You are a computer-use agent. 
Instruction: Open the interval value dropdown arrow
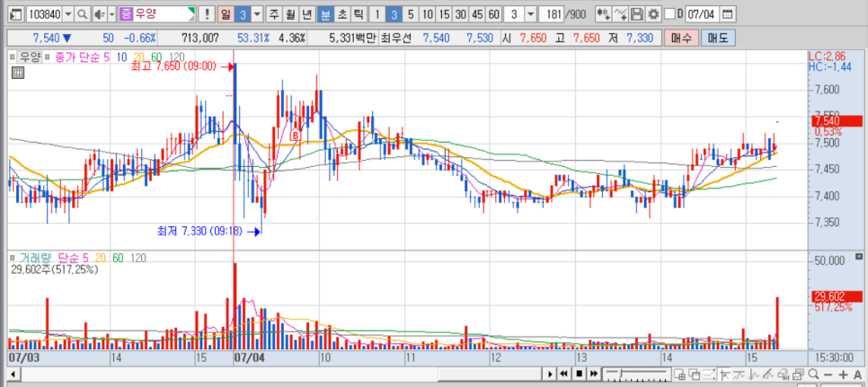(531, 13)
